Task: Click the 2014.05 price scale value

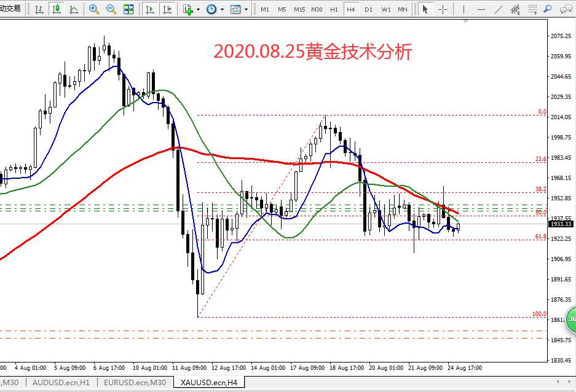Action: (561, 117)
